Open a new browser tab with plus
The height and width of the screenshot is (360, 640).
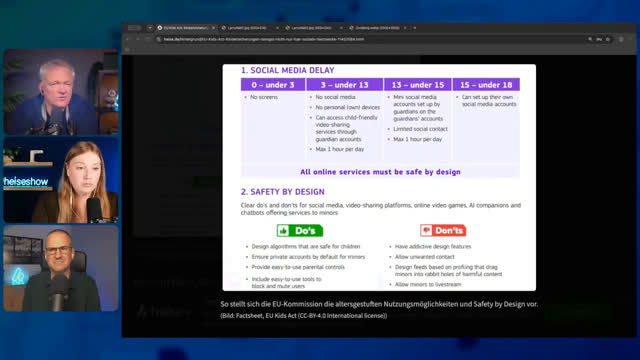click(415, 28)
